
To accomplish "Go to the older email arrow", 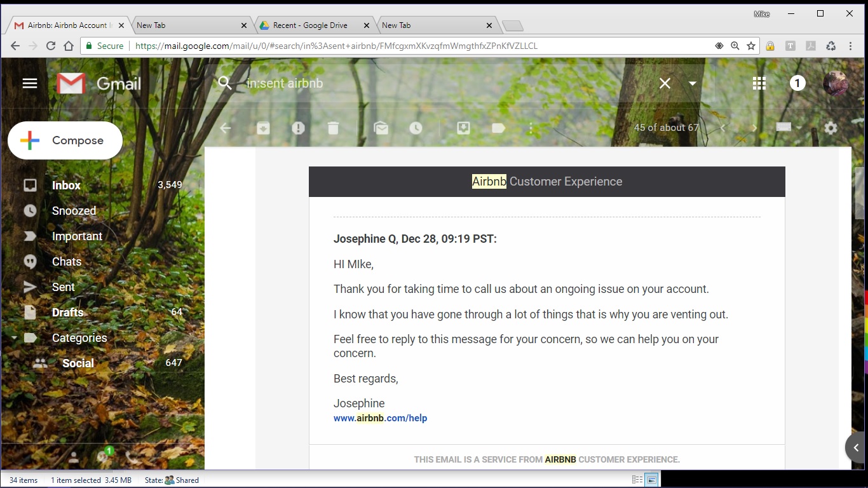I will 754,128.
